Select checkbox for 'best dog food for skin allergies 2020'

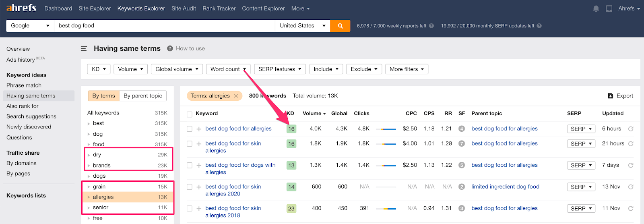click(190, 187)
